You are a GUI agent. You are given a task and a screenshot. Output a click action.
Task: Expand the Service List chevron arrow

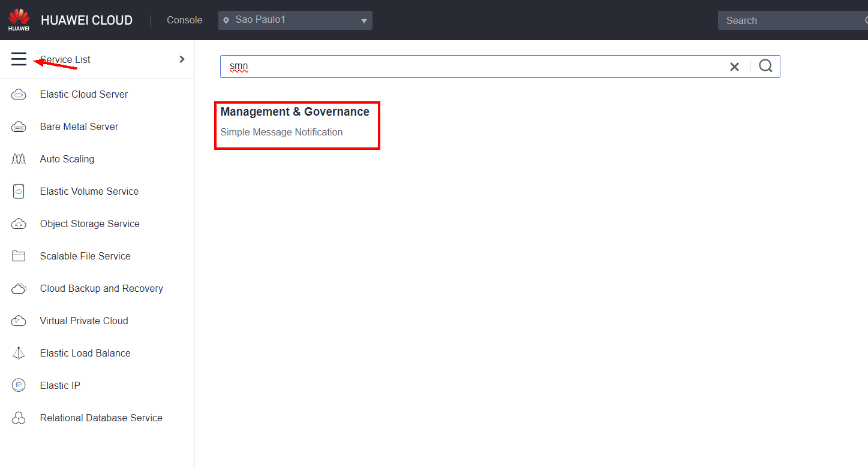tap(182, 59)
